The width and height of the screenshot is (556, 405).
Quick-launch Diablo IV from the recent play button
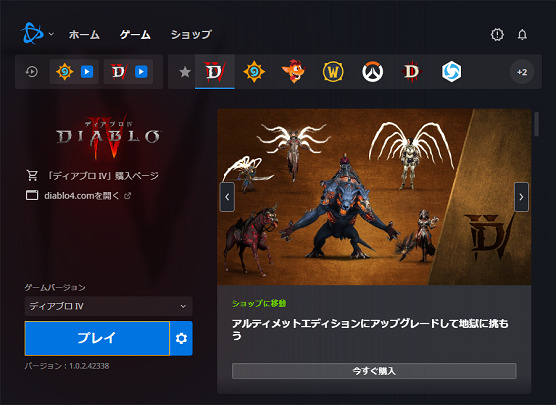(x=141, y=72)
